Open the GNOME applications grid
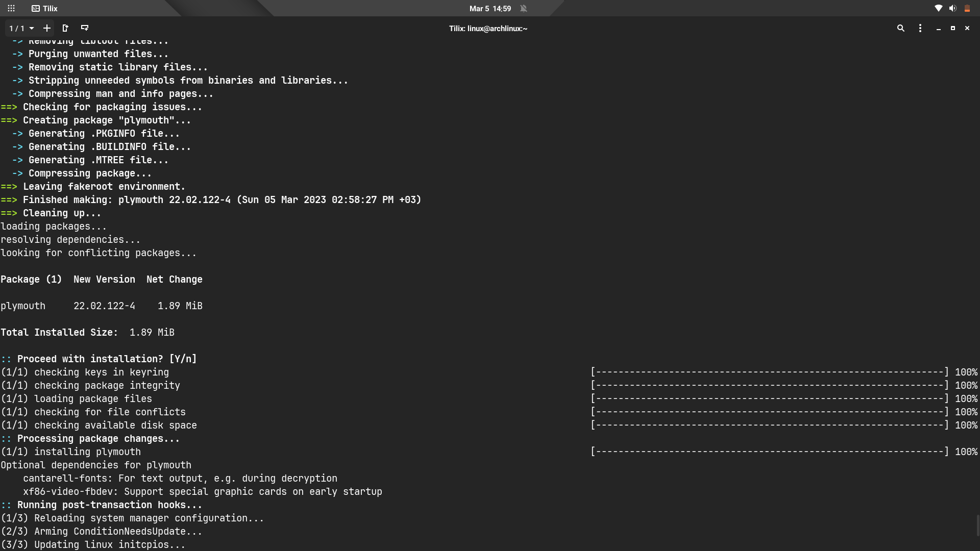980x551 pixels. pyautogui.click(x=11, y=8)
